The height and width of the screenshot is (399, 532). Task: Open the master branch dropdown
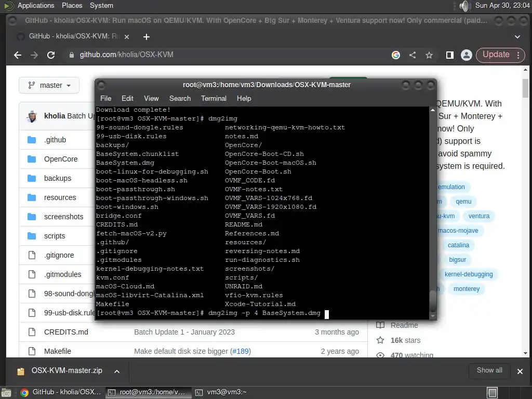pyautogui.click(x=49, y=85)
